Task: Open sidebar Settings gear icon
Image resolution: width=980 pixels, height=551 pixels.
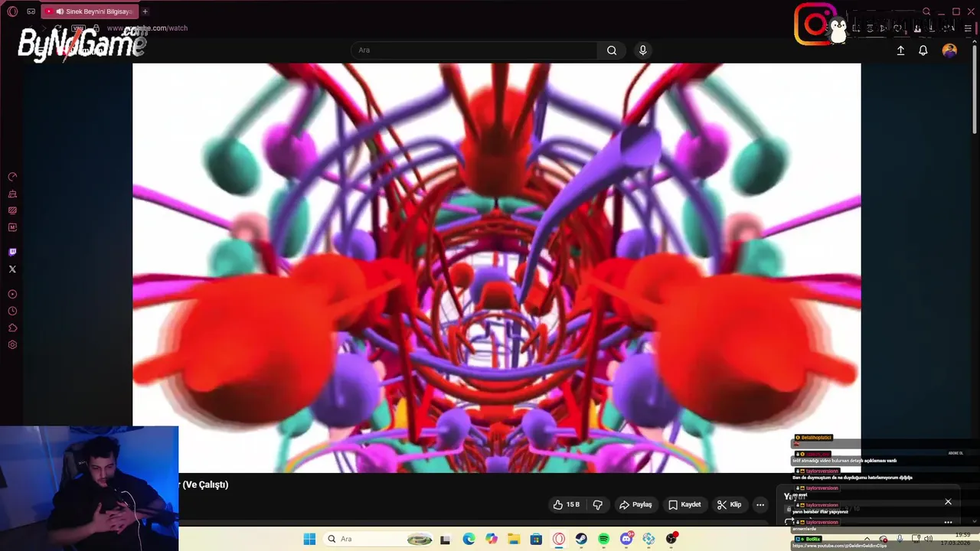Action: tap(12, 345)
